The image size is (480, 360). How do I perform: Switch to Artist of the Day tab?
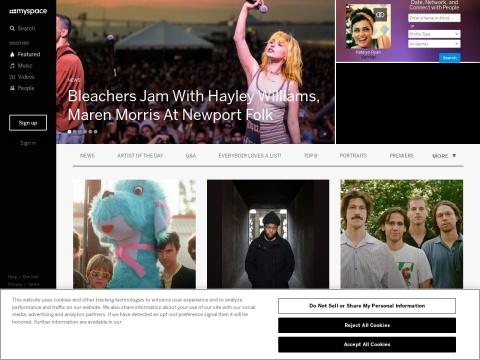tap(140, 156)
